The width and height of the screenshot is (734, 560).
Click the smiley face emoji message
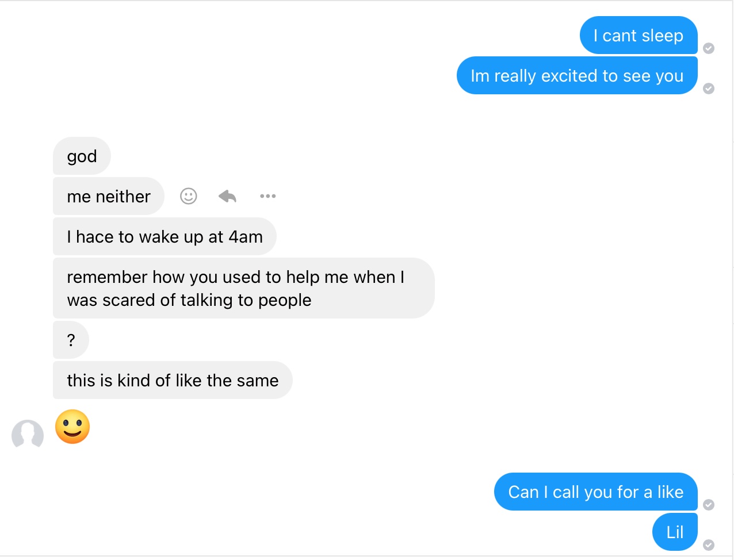[x=72, y=427]
